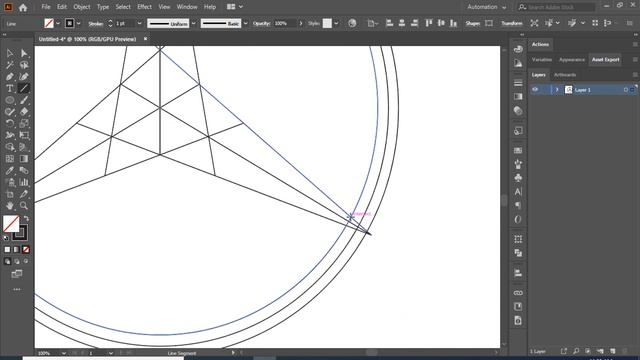The width and height of the screenshot is (640, 360).
Task: Open the Basic brush definition dropdown
Action: point(245,24)
